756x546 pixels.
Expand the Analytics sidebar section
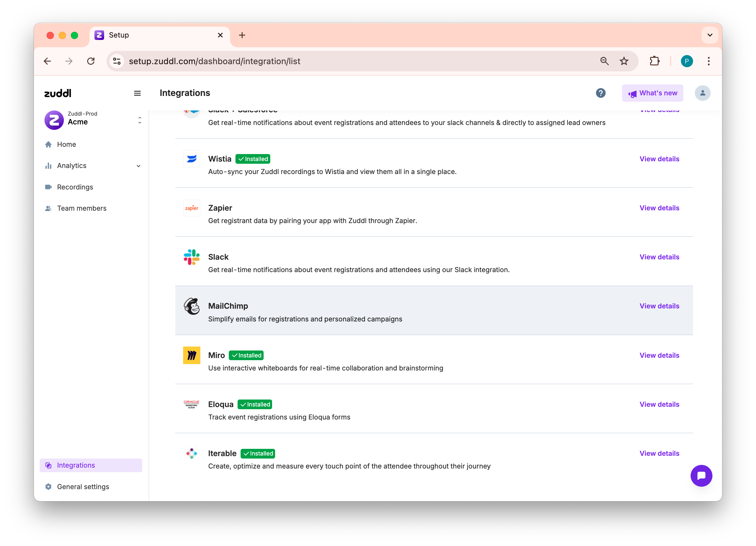point(138,166)
